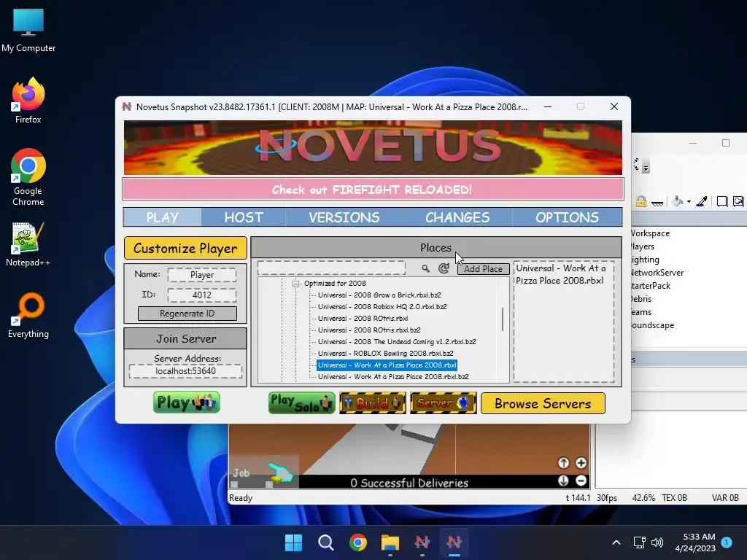Click the Play Solo button
This screenshot has width=747, height=560.
[302, 402]
